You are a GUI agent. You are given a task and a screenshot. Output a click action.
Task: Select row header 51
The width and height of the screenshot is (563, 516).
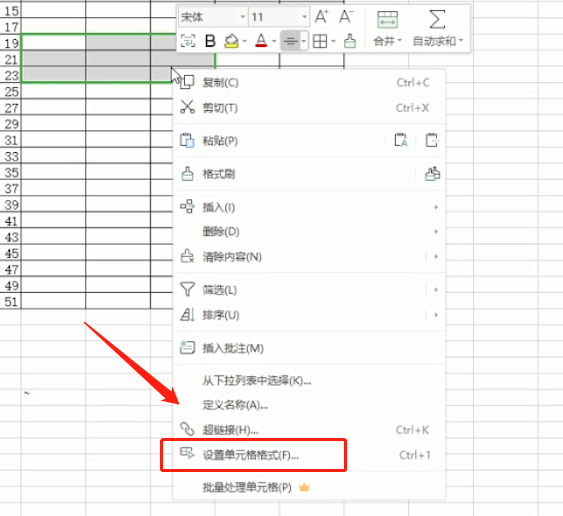tap(11, 301)
